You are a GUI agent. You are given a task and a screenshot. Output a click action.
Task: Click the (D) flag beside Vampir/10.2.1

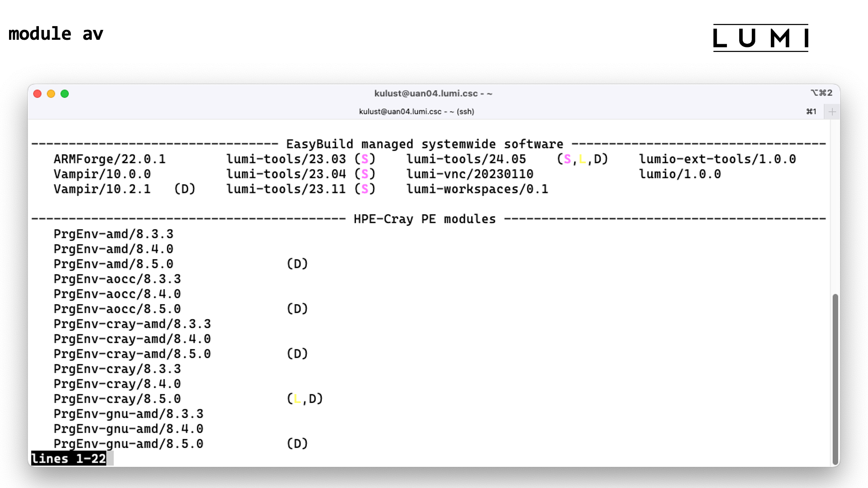coord(184,189)
